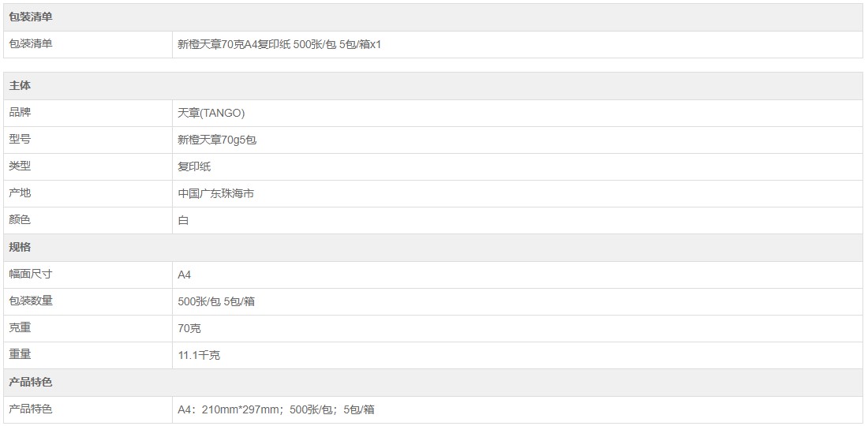868x426 pixels.
Task: Select the origin value 中国广东珠海市
Action: [x=216, y=194]
